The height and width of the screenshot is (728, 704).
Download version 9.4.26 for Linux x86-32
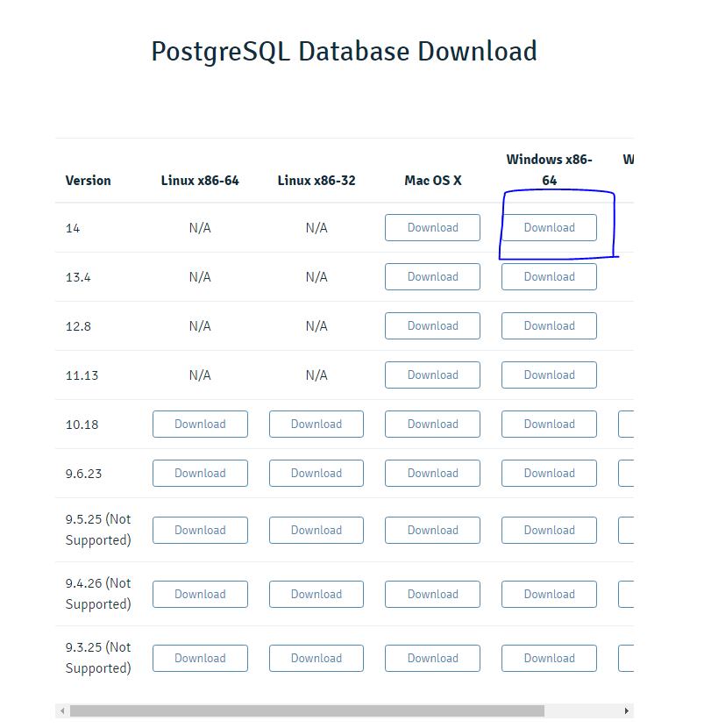pos(316,595)
